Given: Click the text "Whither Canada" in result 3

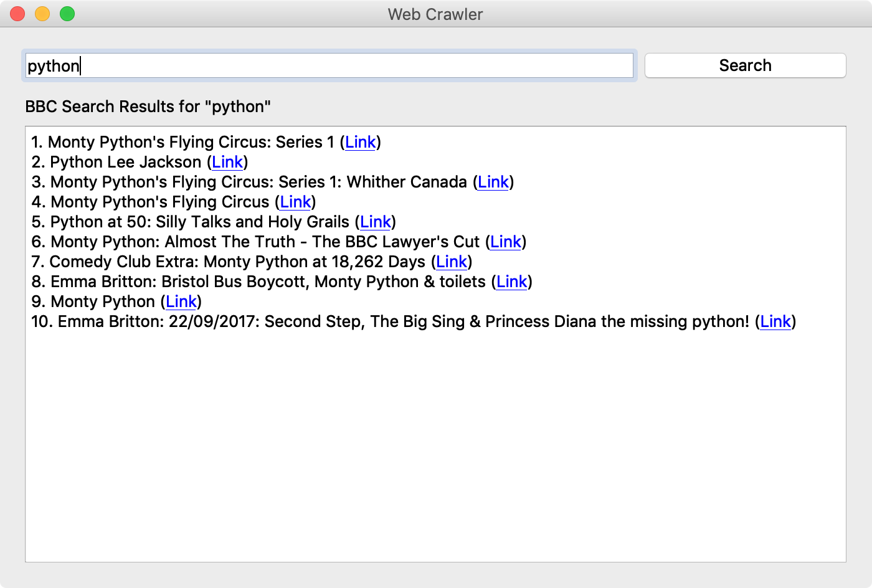Looking at the screenshot, I should 407,182.
